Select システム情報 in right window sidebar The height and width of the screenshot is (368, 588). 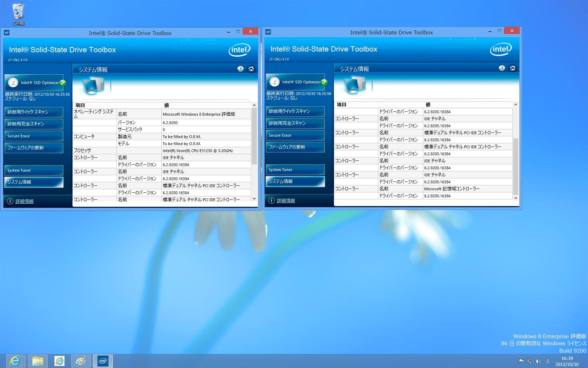(x=295, y=182)
